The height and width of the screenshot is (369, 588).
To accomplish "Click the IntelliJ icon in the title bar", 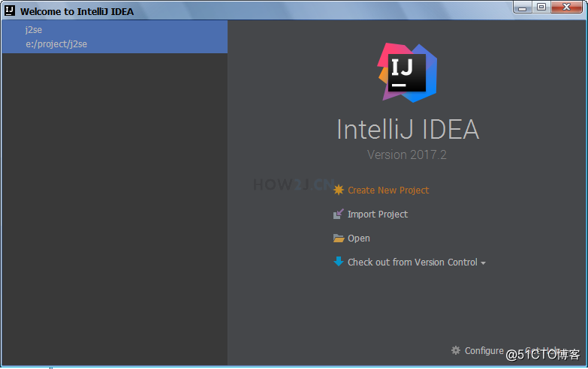I will tap(10, 10).
